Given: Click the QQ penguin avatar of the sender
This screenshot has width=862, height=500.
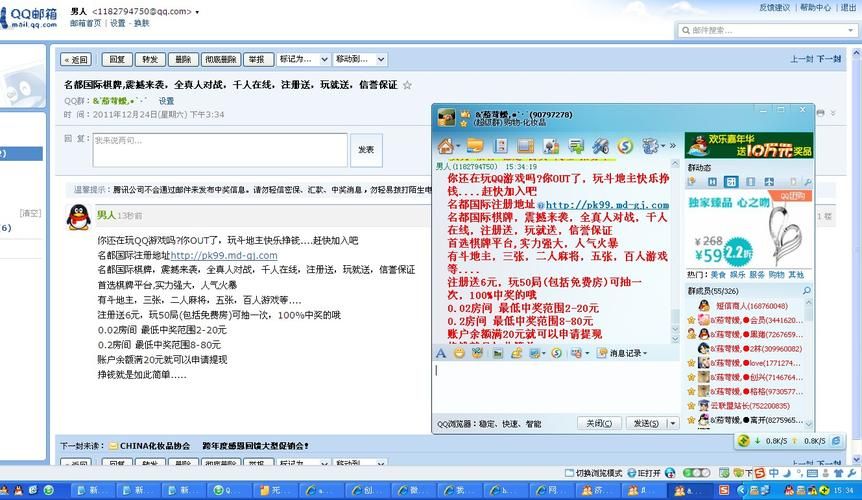Looking at the screenshot, I should point(79,217).
